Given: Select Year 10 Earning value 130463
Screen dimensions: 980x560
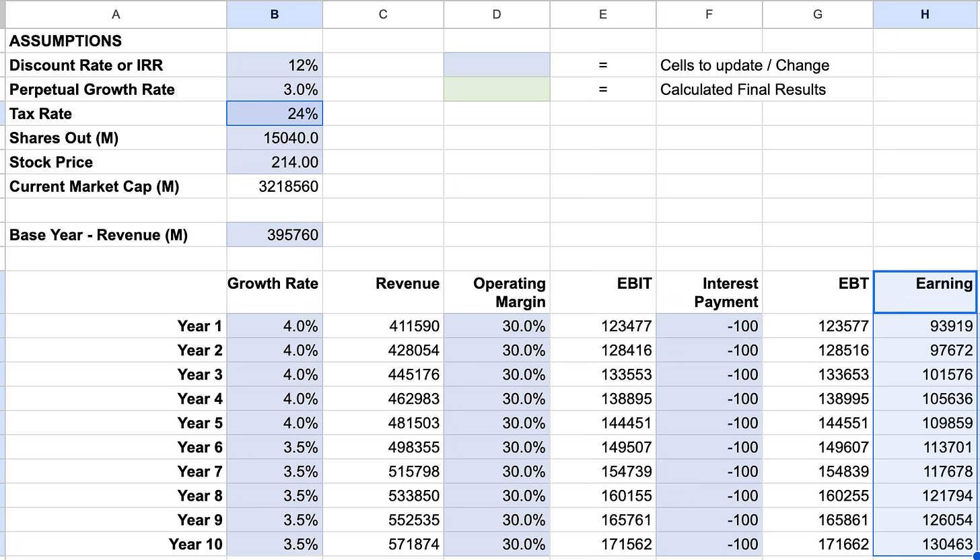Looking at the screenshot, I should pos(925,544).
